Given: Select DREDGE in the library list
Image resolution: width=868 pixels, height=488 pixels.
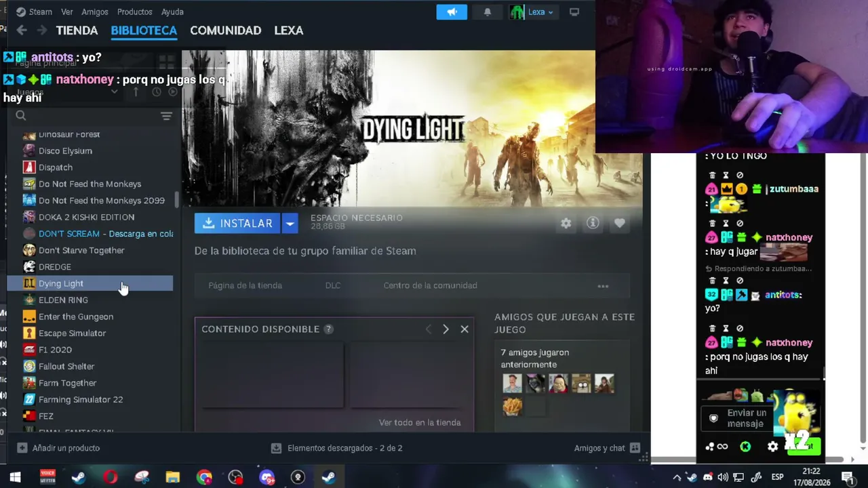Looking at the screenshot, I should [90, 267].
